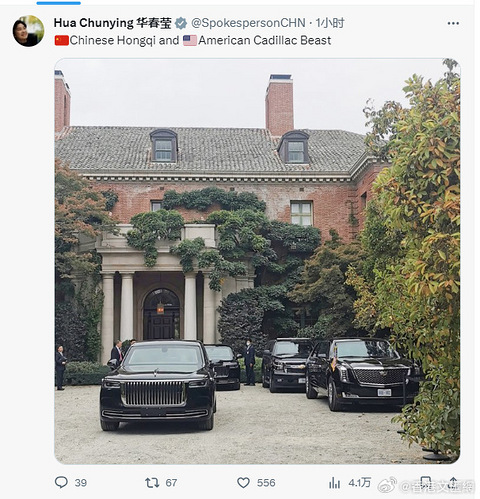Click the retweet arrows icon
Viewport: 480px width, 499px height.
[x=152, y=483]
